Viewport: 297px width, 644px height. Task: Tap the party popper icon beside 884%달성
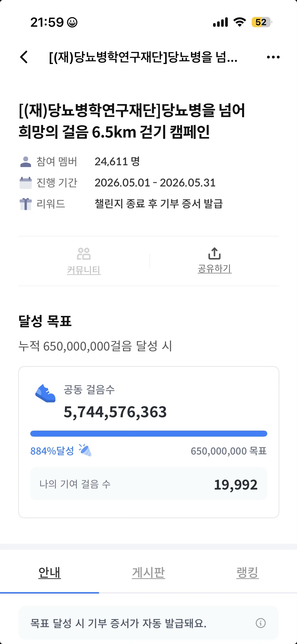click(85, 450)
